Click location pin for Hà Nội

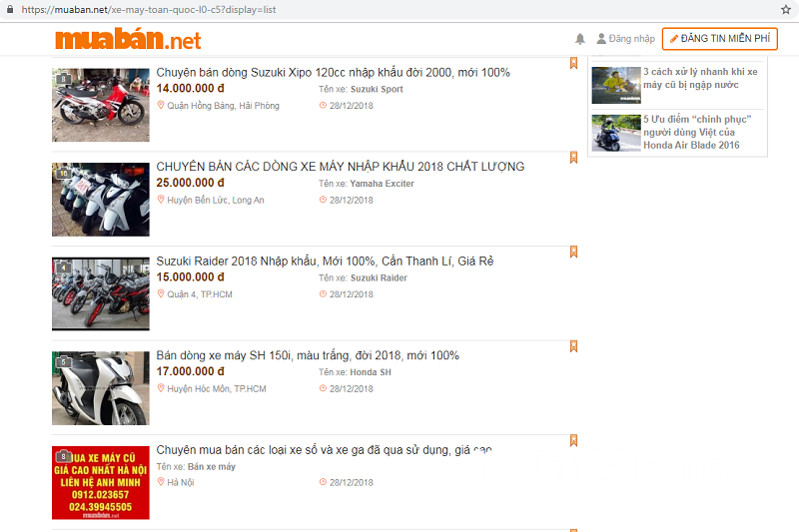pos(161,482)
